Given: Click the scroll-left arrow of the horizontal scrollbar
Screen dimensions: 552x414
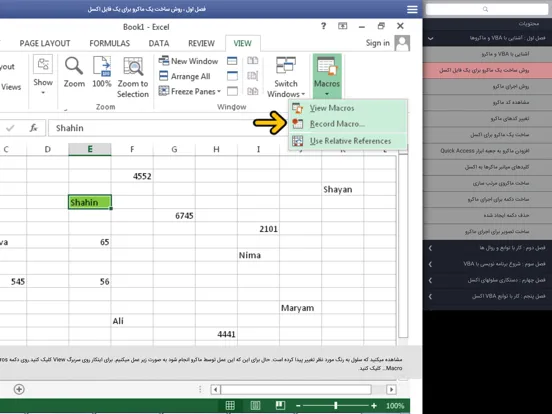Looking at the screenshot, I should tap(215, 389).
